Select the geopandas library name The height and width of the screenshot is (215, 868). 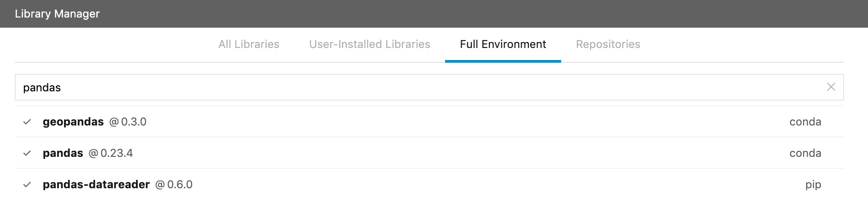[x=73, y=122]
